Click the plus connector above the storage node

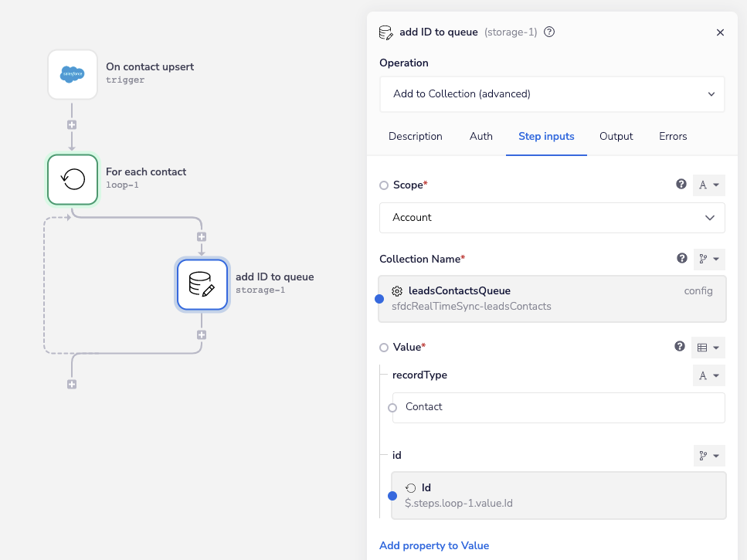click(202, 236)
